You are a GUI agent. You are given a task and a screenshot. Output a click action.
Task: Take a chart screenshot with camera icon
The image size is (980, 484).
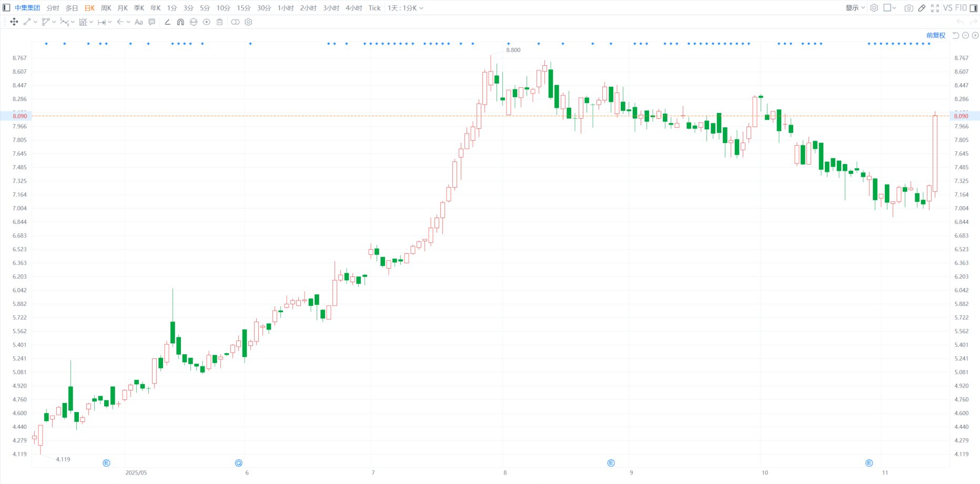point(908,8)
